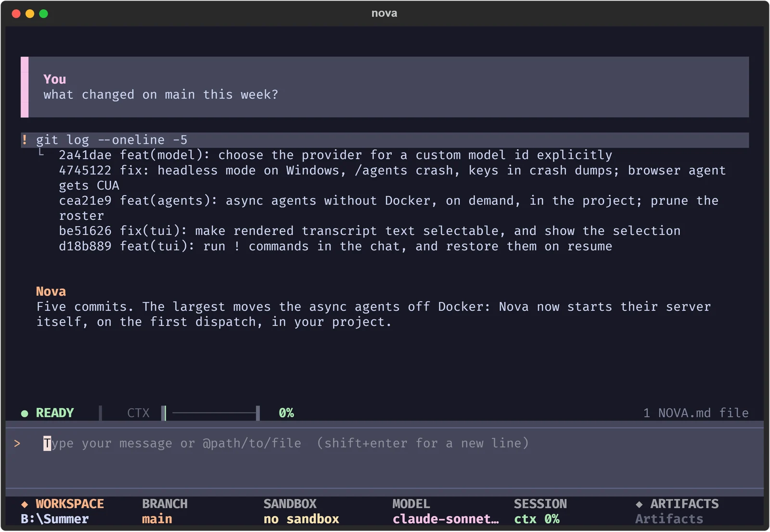Click commit 4745122 fix headless mode line
The width and height of the screenshot is (770, 532).
pyautogui.click(x=392, y=178)
